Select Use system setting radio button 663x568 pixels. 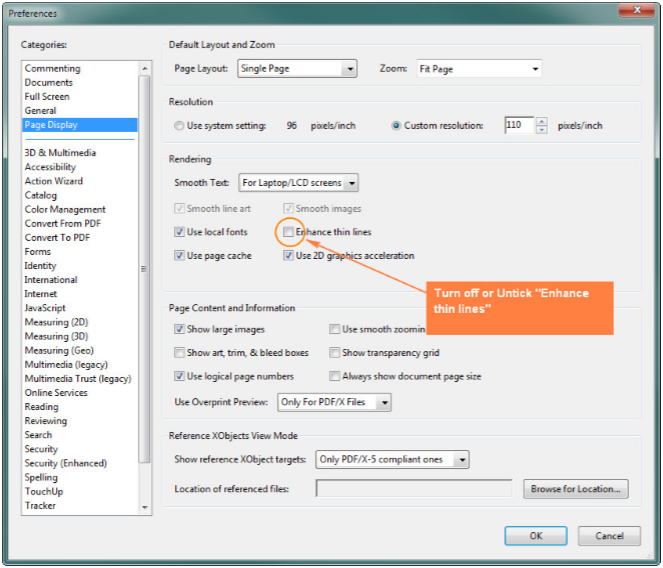(179, 126)
